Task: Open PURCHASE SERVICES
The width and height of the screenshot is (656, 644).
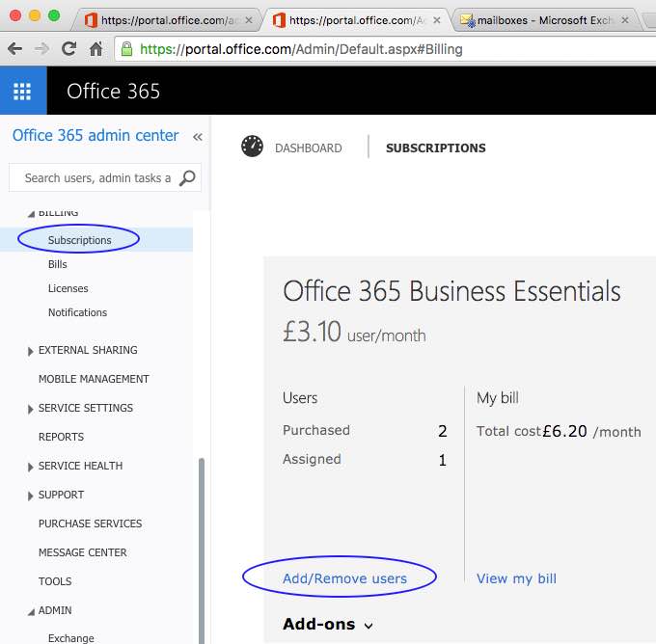Action: point(90,523)
